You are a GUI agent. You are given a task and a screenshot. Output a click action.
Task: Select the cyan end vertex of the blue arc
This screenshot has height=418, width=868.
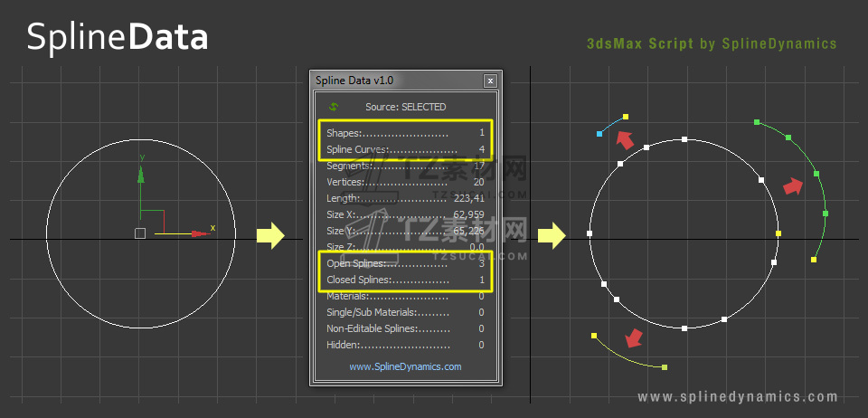(x=599, y=133)
